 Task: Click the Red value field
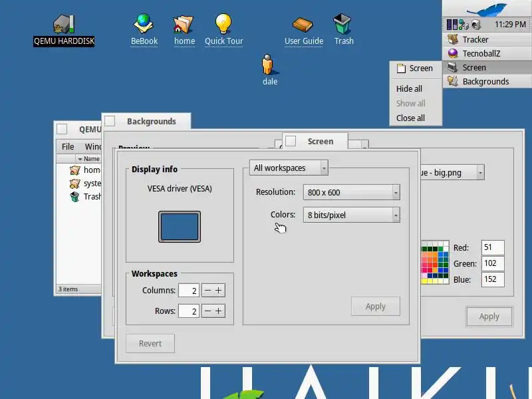point(493,247)
